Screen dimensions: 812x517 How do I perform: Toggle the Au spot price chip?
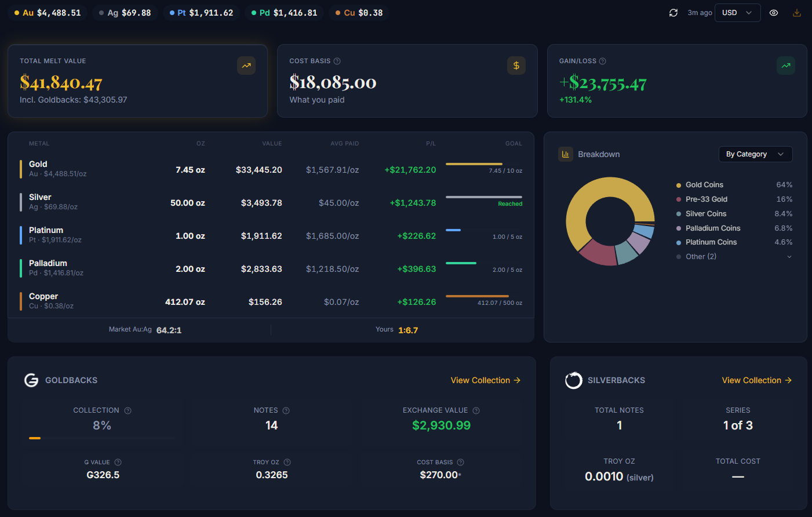pos(46,12)
